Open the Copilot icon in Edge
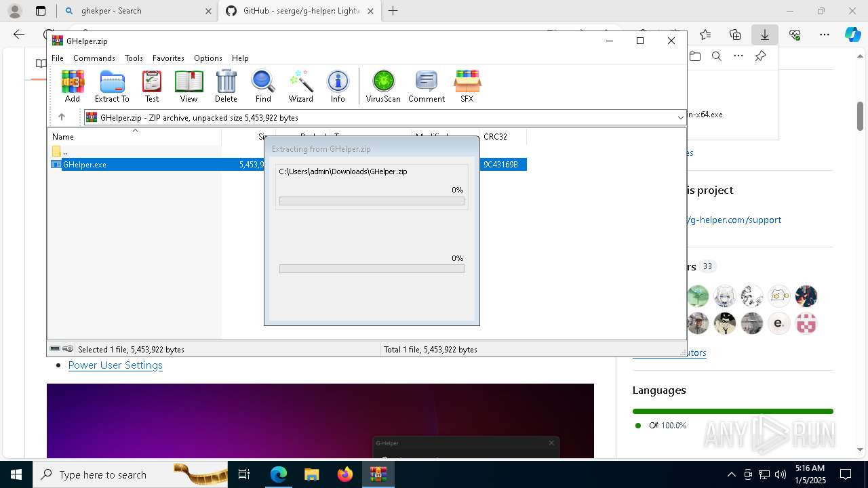This screenshot has height=488, width=868. (x=852, y=35)
